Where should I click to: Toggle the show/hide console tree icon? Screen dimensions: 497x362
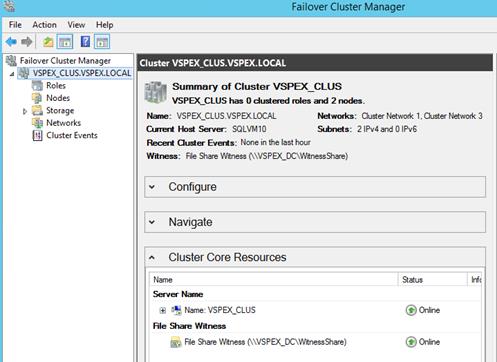click(x=65, y=42)
